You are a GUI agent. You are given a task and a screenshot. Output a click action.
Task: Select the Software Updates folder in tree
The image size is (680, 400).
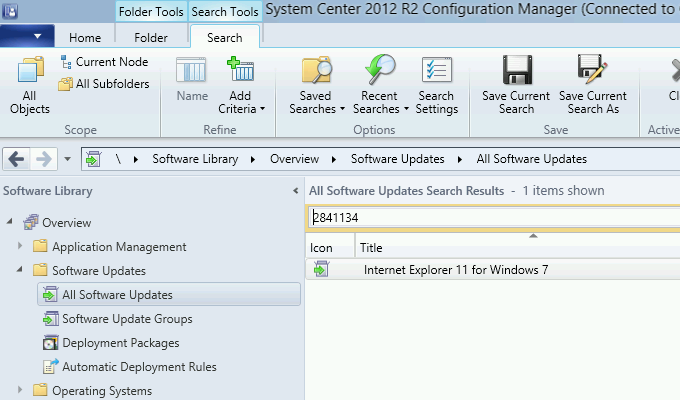coord(89,271)
